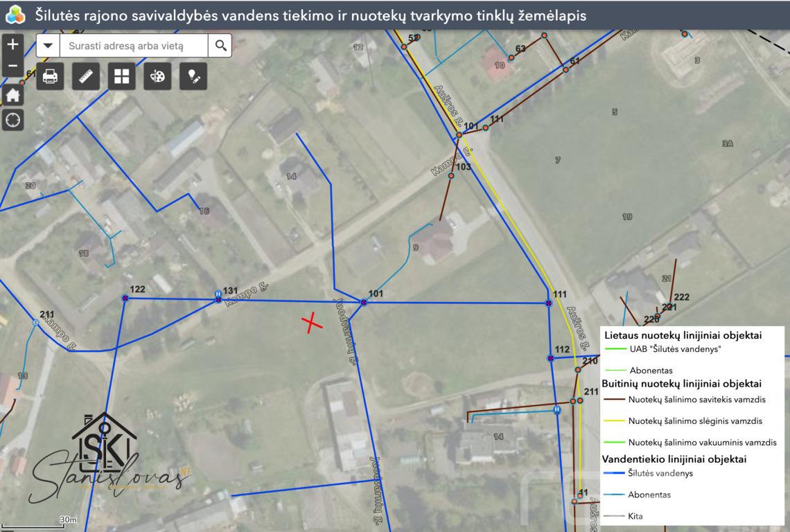Click the colored cubes app logo
This screenshot has height=532, width=790.
15,15
